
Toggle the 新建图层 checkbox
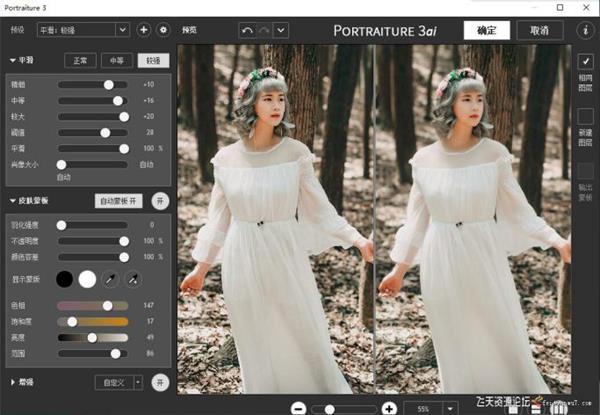pyautogui.click(x=585, y=116)
